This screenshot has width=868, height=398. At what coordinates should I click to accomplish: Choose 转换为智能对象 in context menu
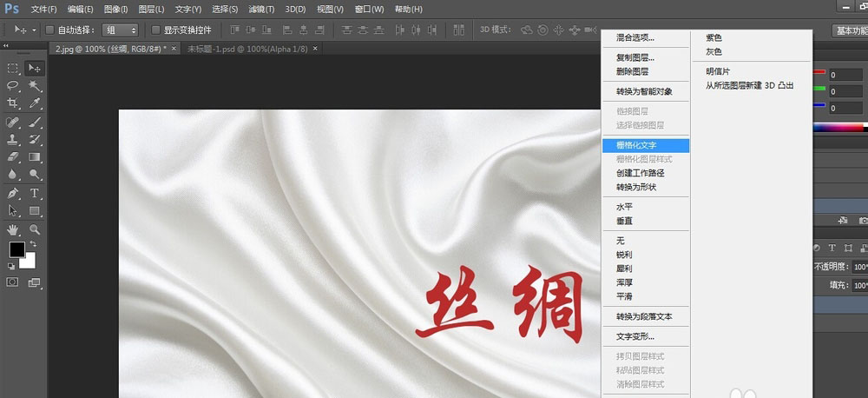(646, 91)
